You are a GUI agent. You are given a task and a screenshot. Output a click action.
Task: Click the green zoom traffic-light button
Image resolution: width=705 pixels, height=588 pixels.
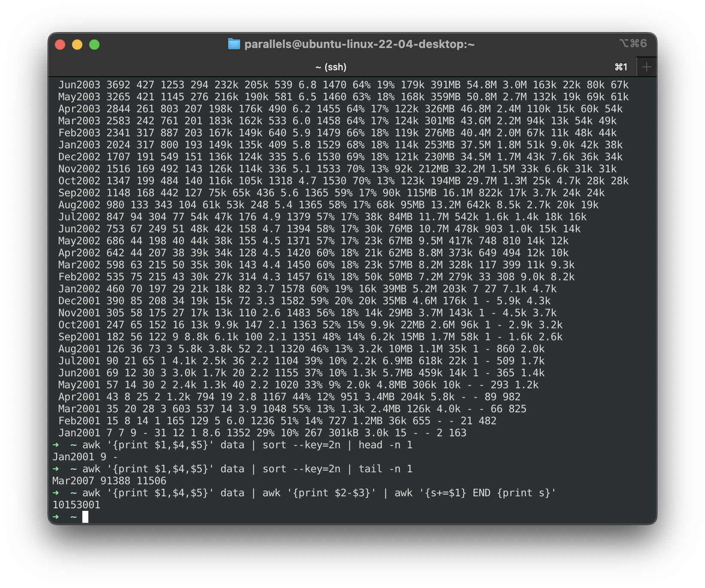pos(94,44)
